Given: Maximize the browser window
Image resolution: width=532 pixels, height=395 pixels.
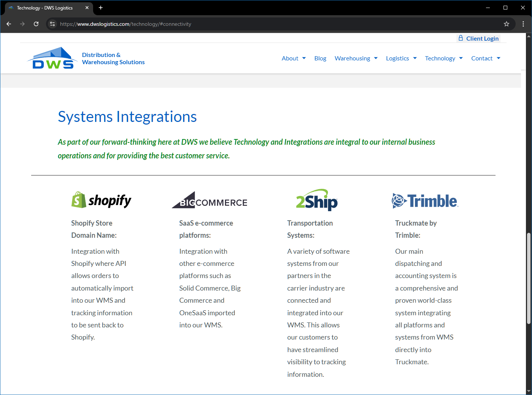Looking at the screenshot, I should [x=505, y=8].
